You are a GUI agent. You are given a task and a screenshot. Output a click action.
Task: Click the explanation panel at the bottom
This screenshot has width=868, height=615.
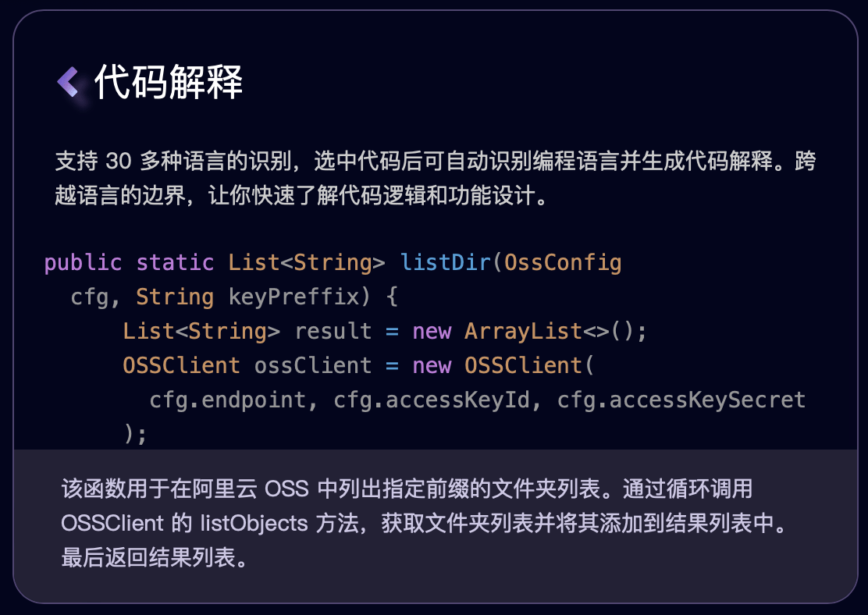(434, 523)
